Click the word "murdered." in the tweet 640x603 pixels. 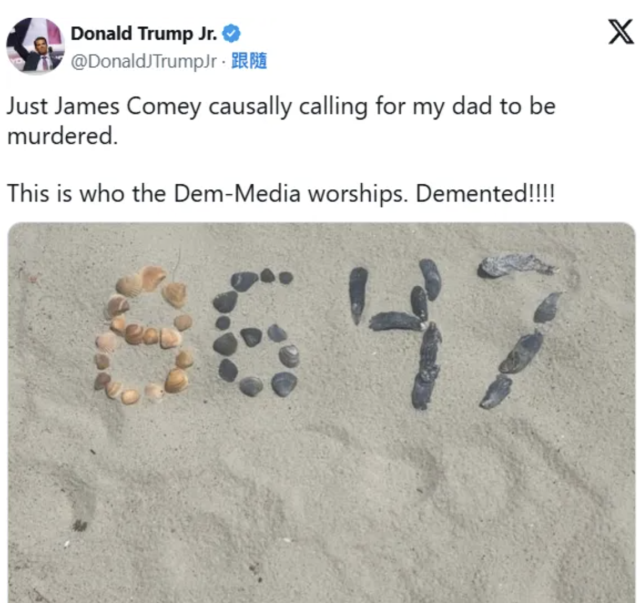pyautogui.click(x=62, y=136)
